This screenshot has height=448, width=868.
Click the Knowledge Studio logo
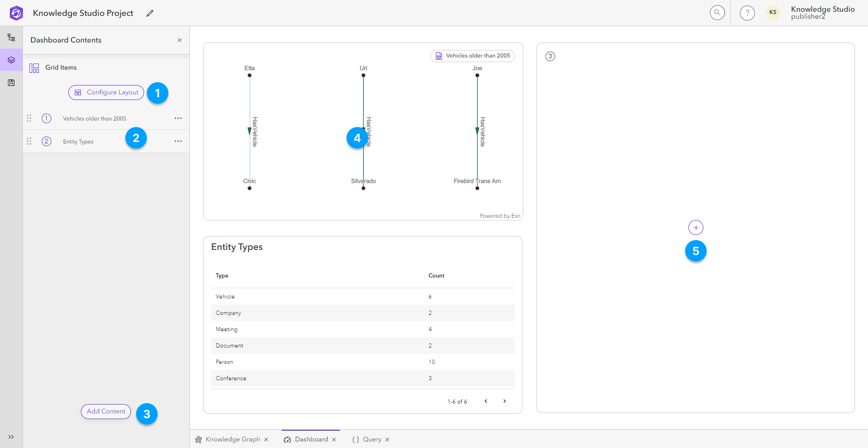[15, 13]
